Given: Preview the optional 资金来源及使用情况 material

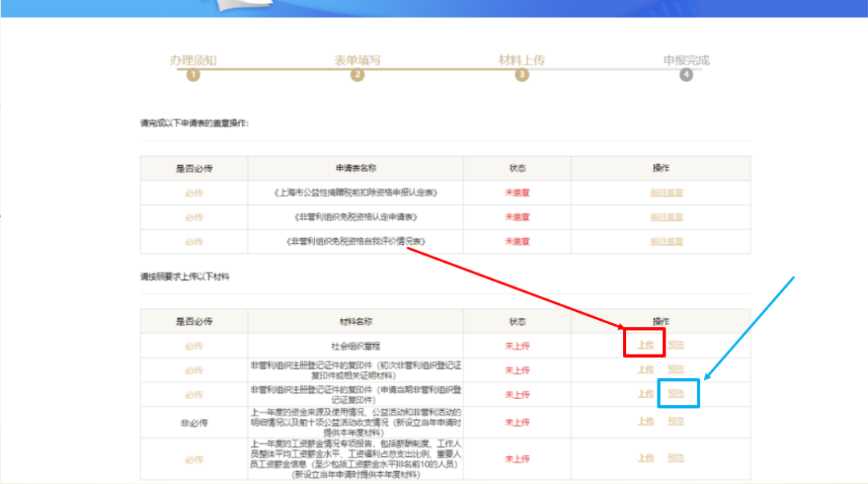Looking at the screenshot, I should coord(676,422).
